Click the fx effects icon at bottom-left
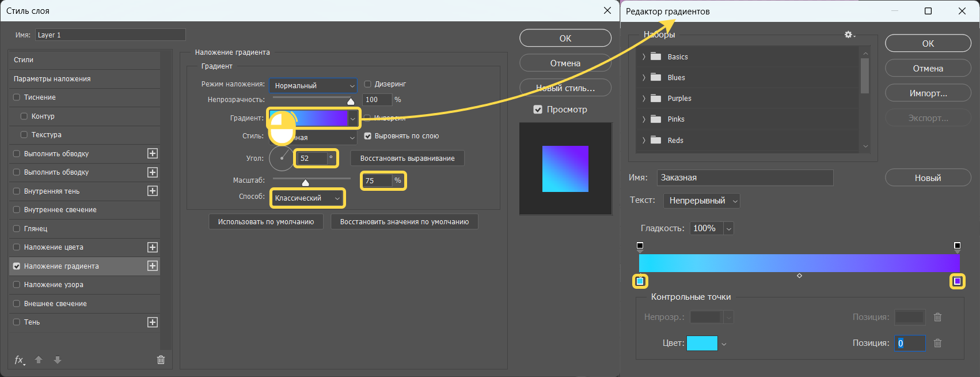The image size is (980, 377). 19,360
